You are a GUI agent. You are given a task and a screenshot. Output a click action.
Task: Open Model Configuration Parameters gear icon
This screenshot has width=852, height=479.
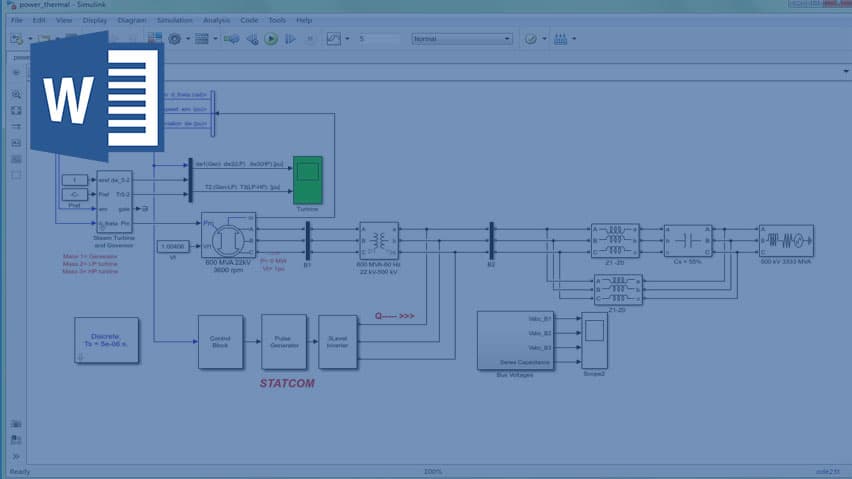pos(174,39)
